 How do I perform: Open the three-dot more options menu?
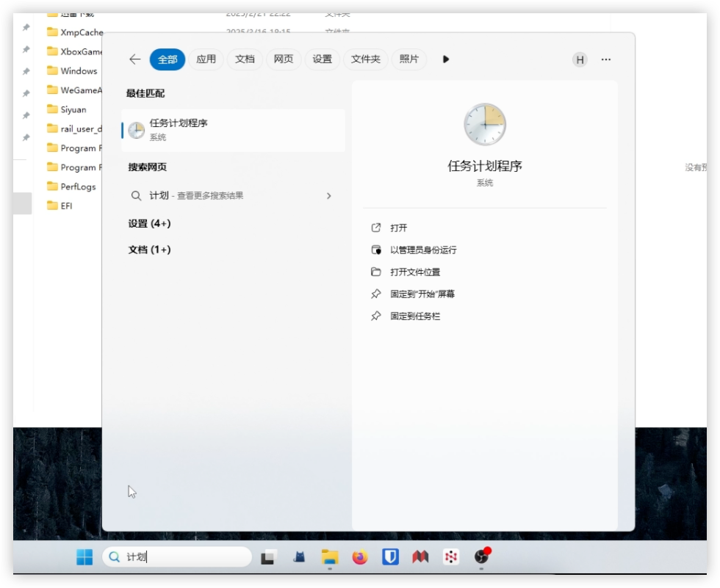606,59
